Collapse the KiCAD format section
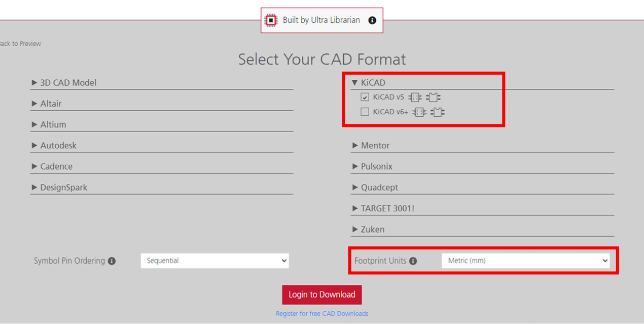 pyautogui.click(x=482, y=83)
